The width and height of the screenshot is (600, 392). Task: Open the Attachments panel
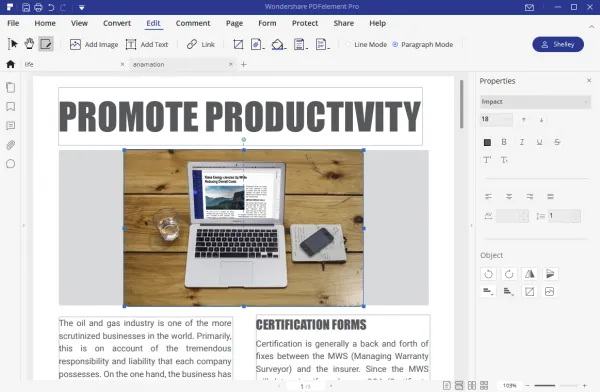(11, 145)
